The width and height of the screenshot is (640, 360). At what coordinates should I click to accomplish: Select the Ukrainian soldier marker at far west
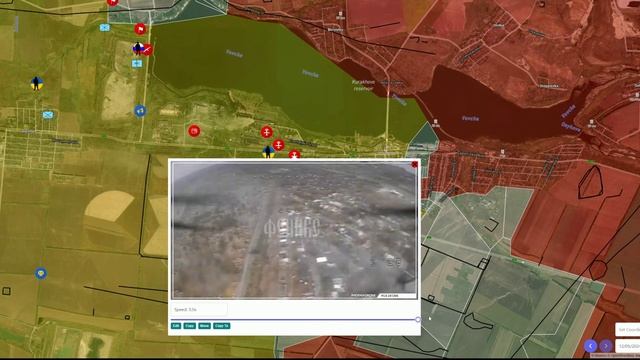(36, 83)
